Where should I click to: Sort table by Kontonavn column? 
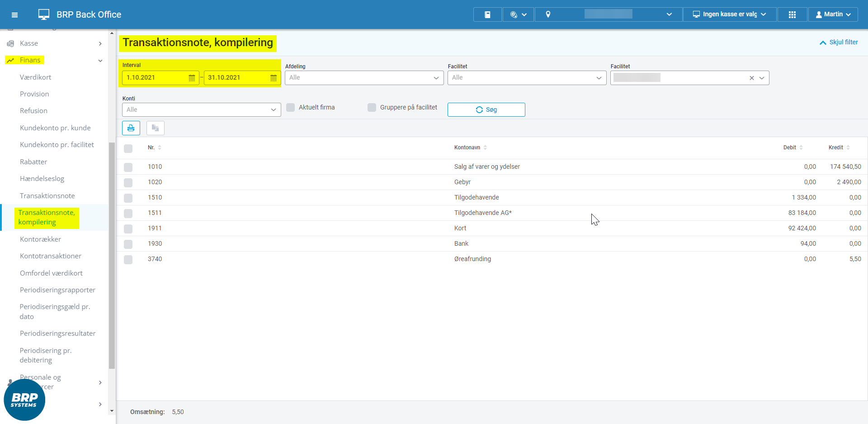[470, 148]
